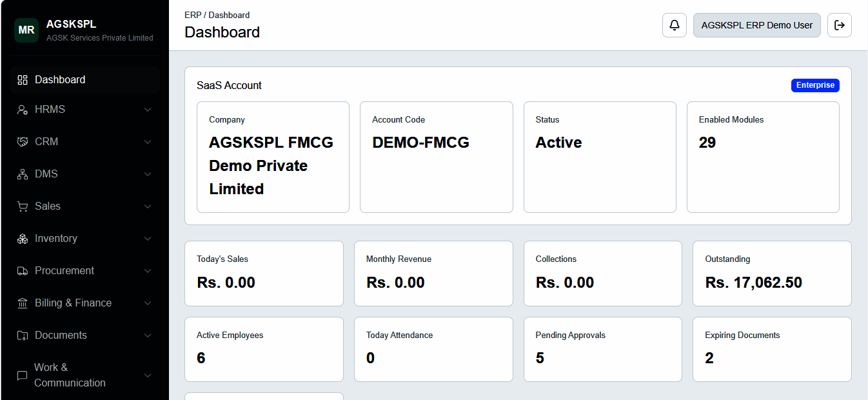Expand the Work & Communication chevron
This screenshot has width=868, height=400.
148,375
